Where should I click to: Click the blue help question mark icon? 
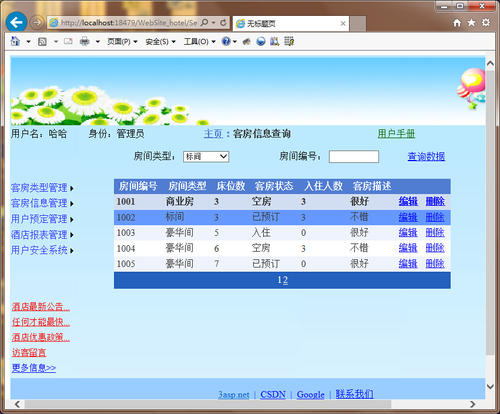(x=226, y=41)
